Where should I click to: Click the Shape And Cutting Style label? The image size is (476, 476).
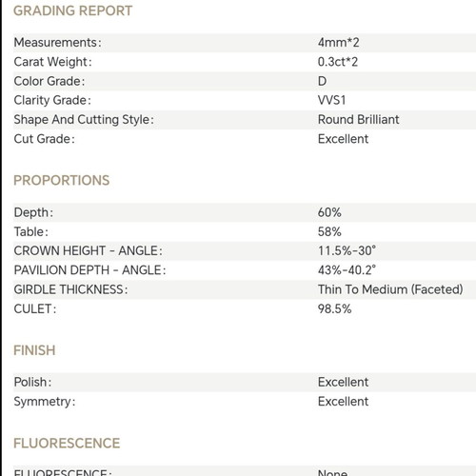coord(84,120)
